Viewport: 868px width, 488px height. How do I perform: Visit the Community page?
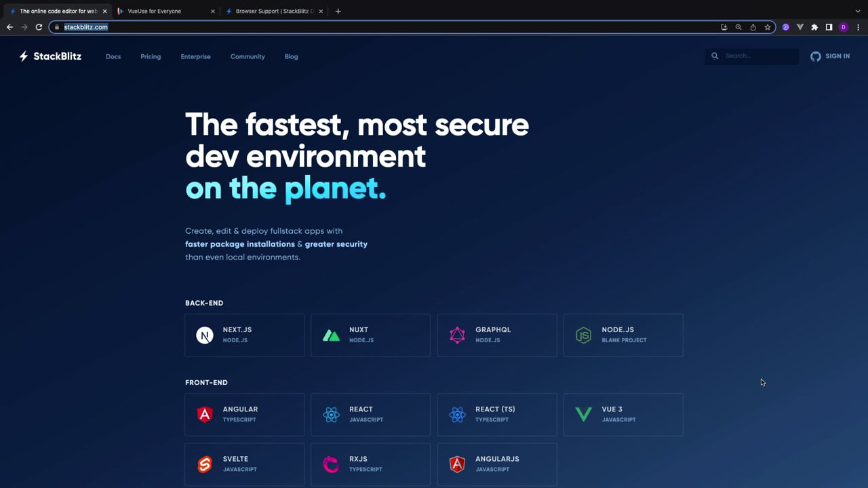(x=248, y=56)
